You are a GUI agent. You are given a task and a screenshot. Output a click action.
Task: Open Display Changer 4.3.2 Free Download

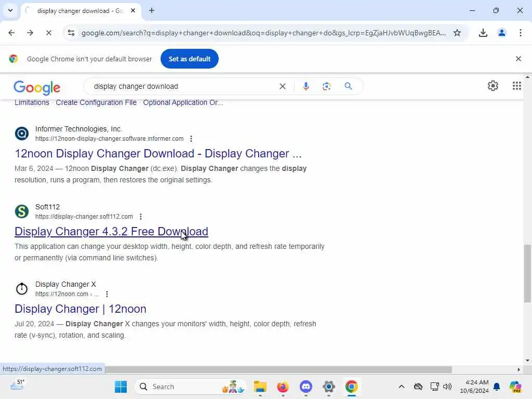[x=111, y=231]
